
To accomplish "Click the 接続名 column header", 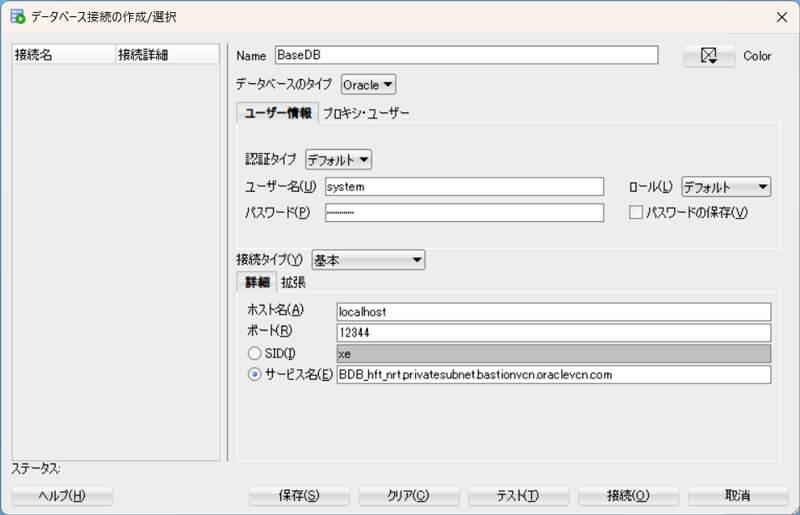I will [x=64, y=55].
